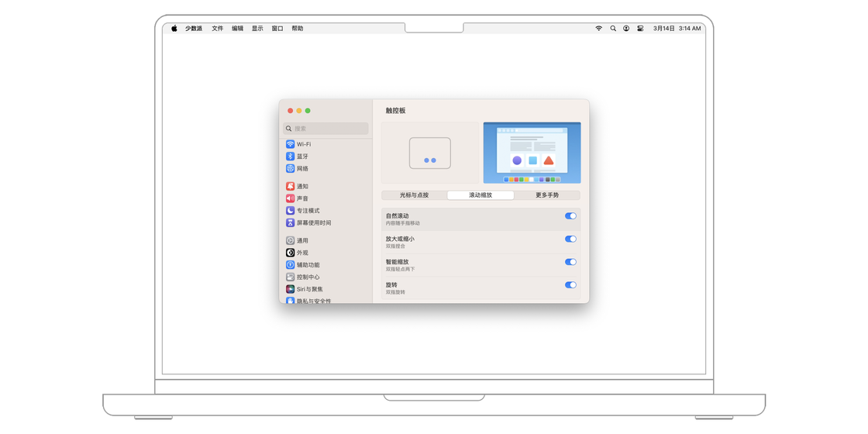Toggle 旋转 switch
868x434 pixels.
570,285
